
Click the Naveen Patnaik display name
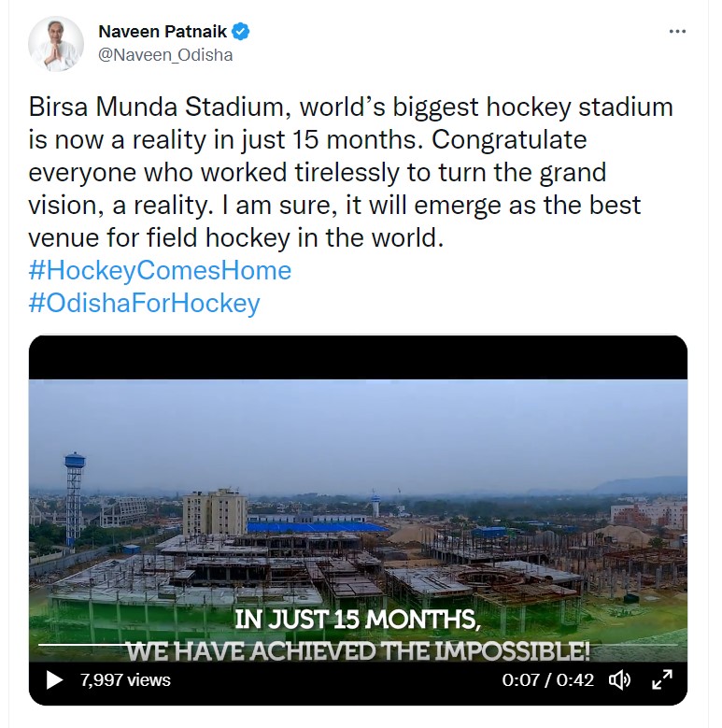(163, 32)
